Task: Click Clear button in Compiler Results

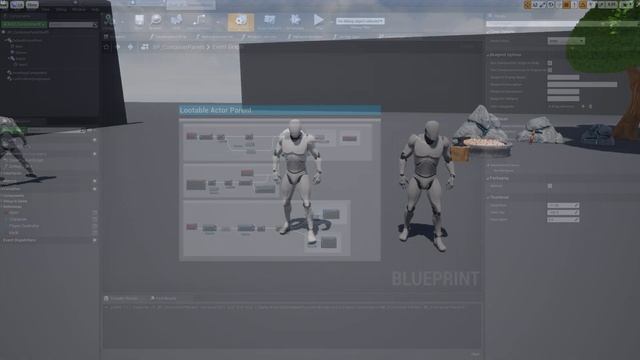Action: pyautogui.click(x=476, y=354)
